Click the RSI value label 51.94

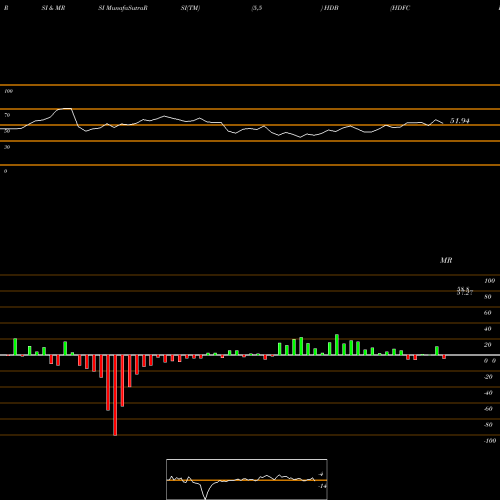460,121
